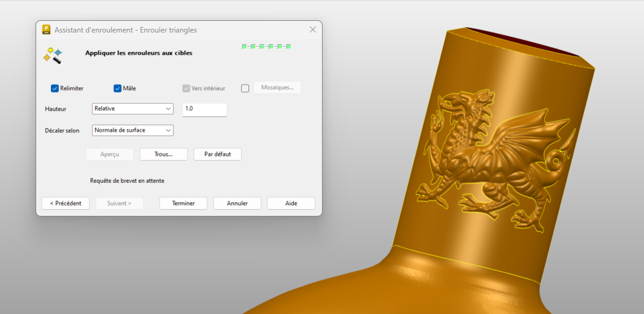This screenshot has height=314, width=644.
Task: Cancel the wizard with Annuler
Action: coord(237,203)
